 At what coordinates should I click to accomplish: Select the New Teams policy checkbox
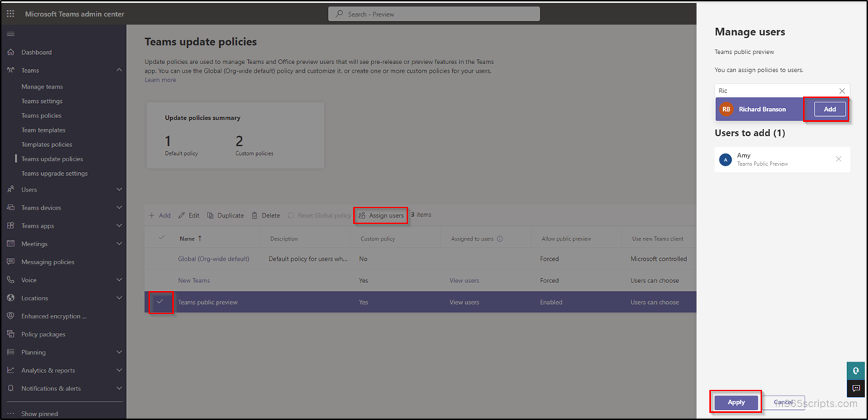click(160, 280)
